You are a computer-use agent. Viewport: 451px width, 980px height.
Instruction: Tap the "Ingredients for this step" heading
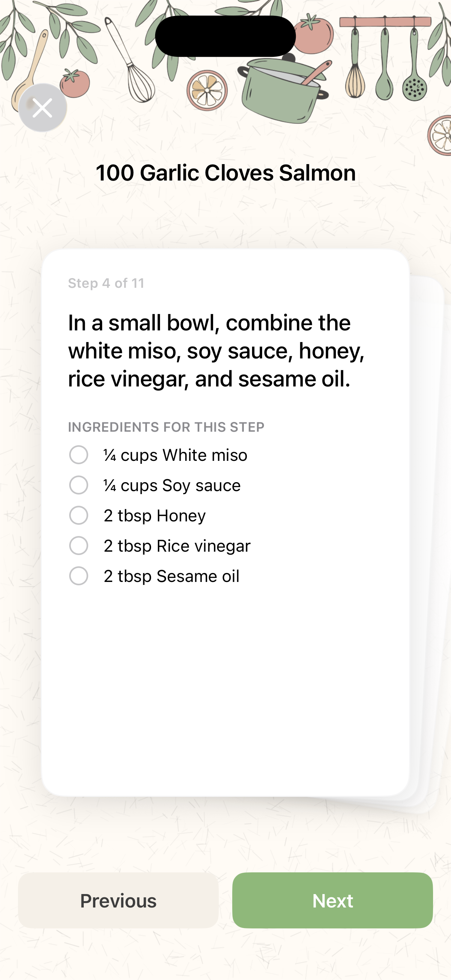click(x=166, y=427)
